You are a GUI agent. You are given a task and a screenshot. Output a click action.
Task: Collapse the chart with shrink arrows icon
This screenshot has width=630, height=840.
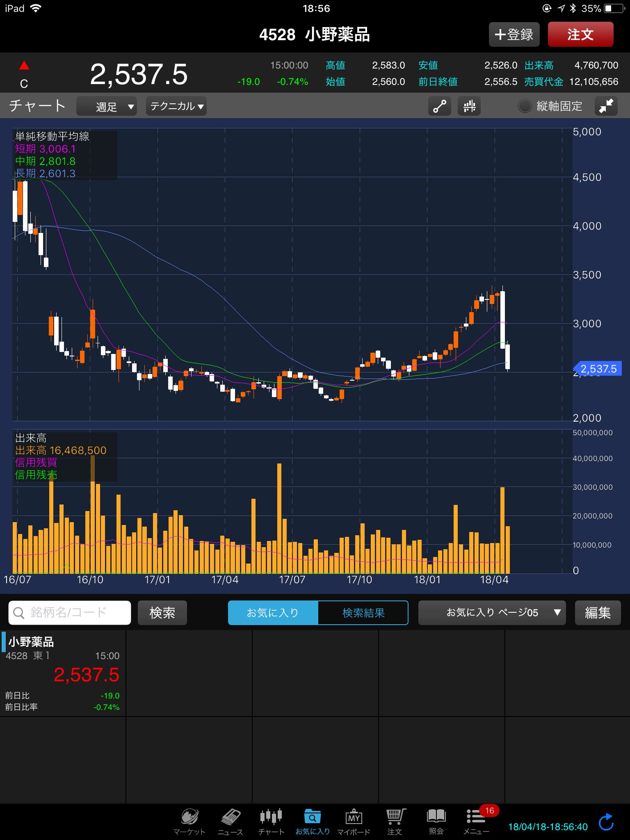[606, 106]
